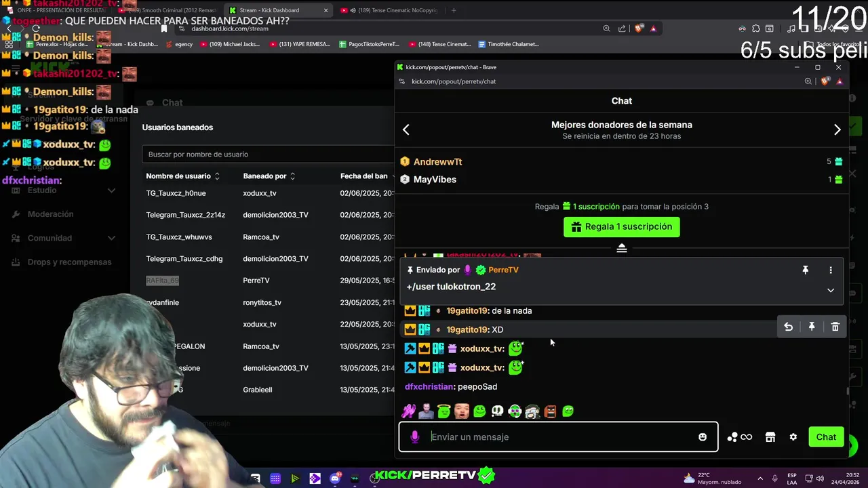Open the chat shop store icon
This screenshot has width=868, height=488.
point(770,437)
